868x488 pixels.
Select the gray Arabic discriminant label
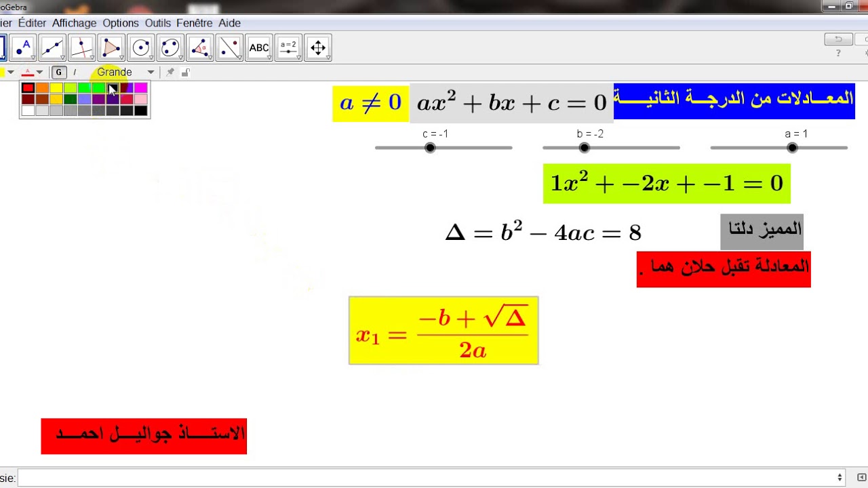click(762, 231)
